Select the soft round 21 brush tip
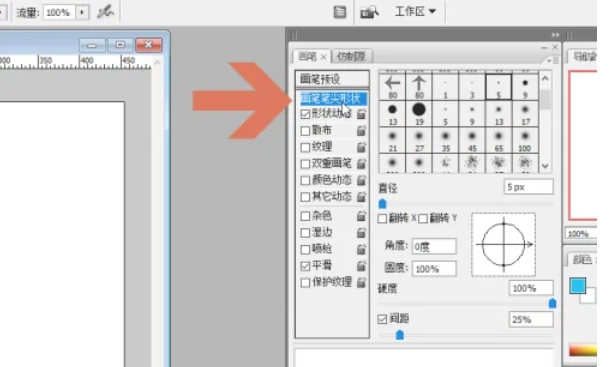The width and height of the screenshot is (613, 367). (x=393, y=140)
